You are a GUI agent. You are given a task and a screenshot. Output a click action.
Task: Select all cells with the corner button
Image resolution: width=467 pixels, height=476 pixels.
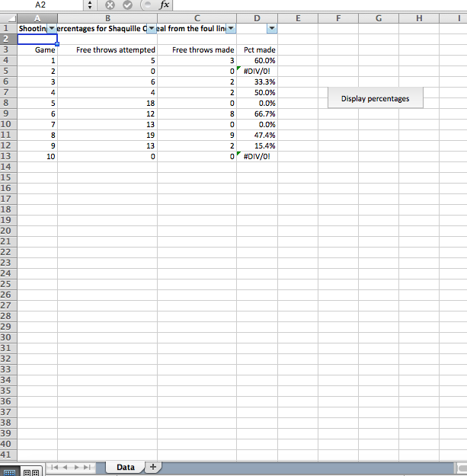click(x=8, y=18)
